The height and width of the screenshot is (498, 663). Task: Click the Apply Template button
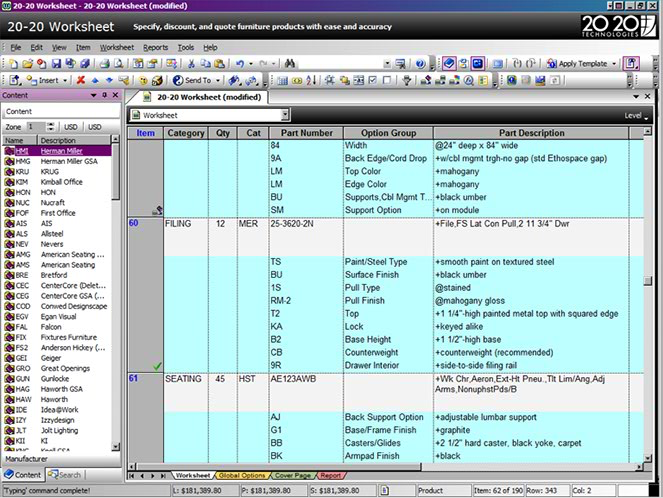pyautogui.click(x=577, y=64)
